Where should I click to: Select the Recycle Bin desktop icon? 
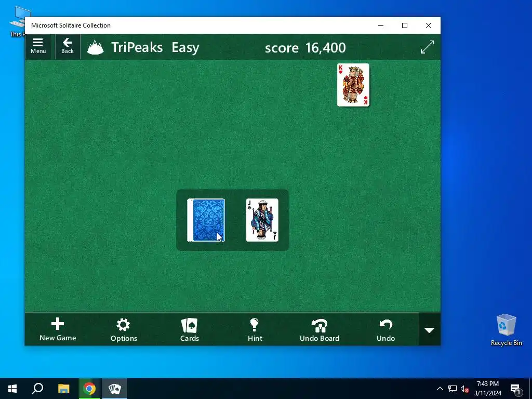click(x=506, y=330)
